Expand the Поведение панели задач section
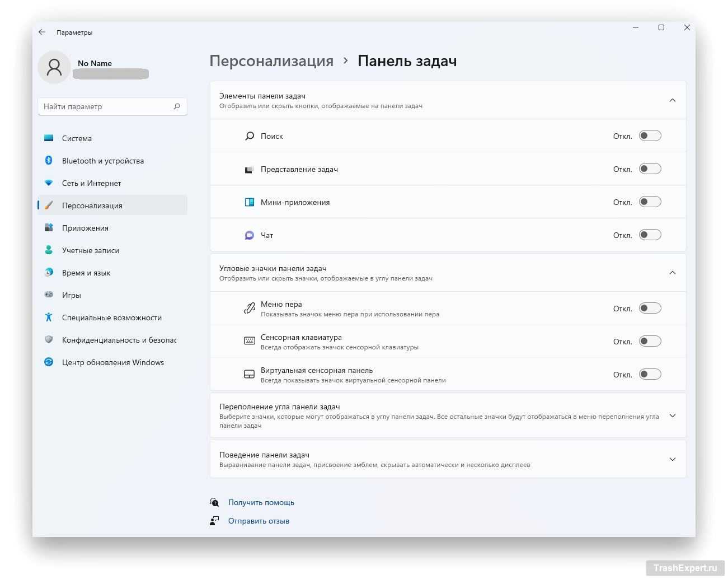 coord(672,459)
